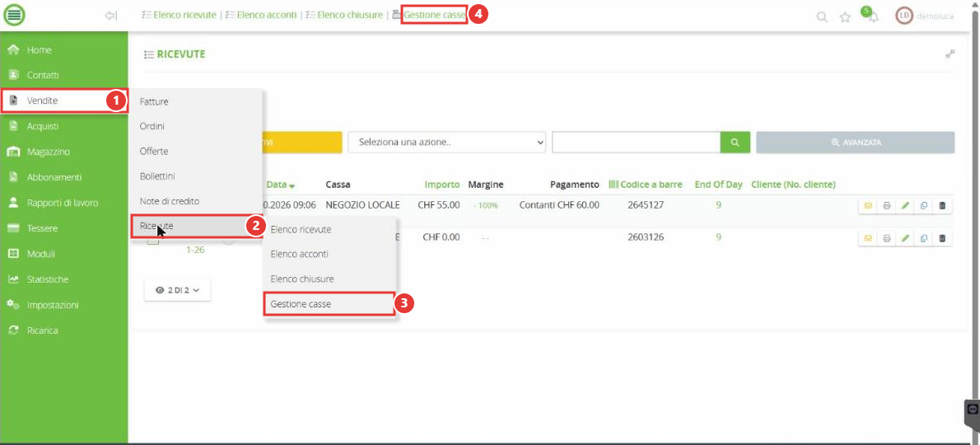Viewport: 980px width, 445px height.
Task: Click the favorites star icon
Action: tap(845, 16)
